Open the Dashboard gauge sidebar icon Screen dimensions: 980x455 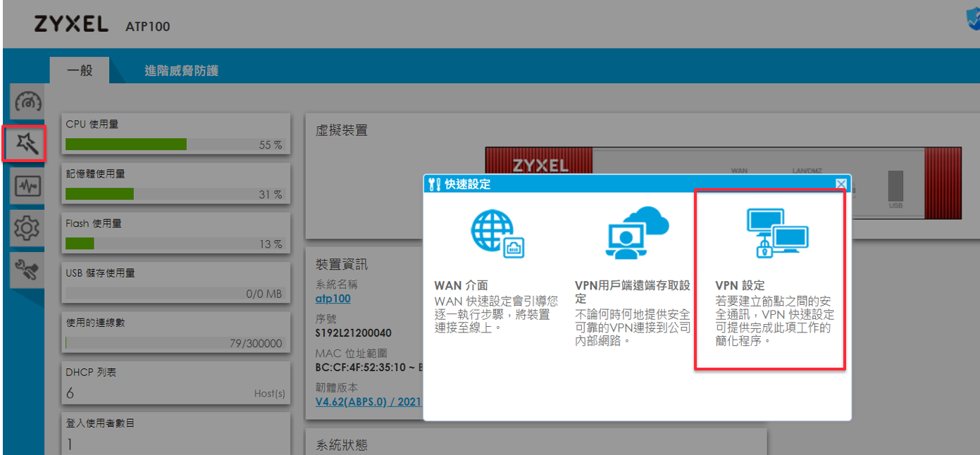(28, 103)
